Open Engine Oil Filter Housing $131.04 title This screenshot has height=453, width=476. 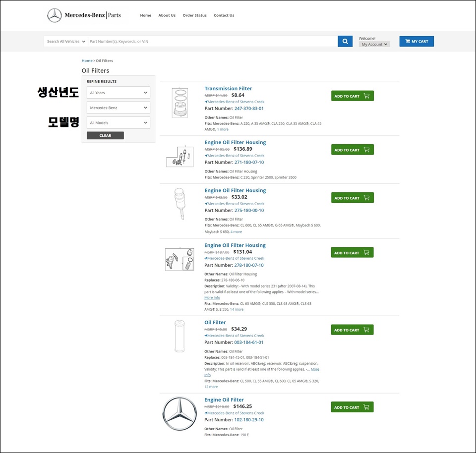click(x=235, y=245)
